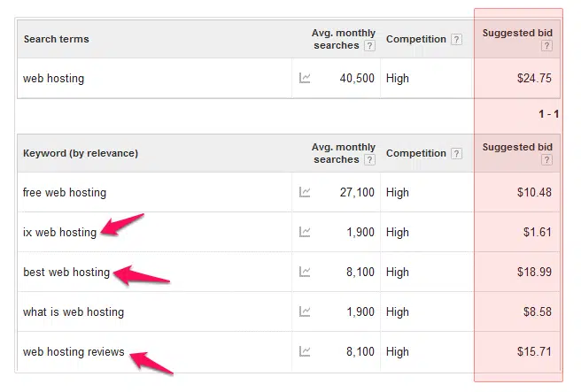
Task: Click help icon under top Suggested bid header
Action: (546, 45)
